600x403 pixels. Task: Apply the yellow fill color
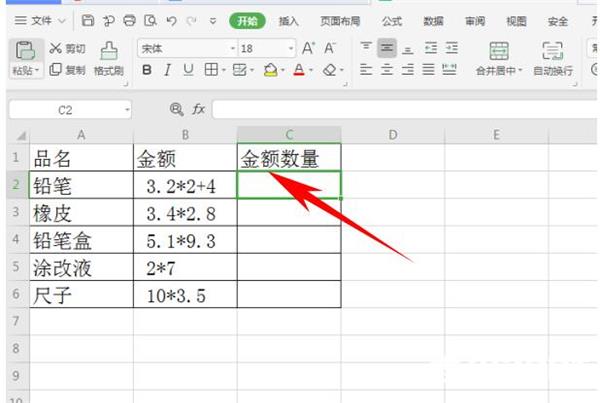point(271,70)
